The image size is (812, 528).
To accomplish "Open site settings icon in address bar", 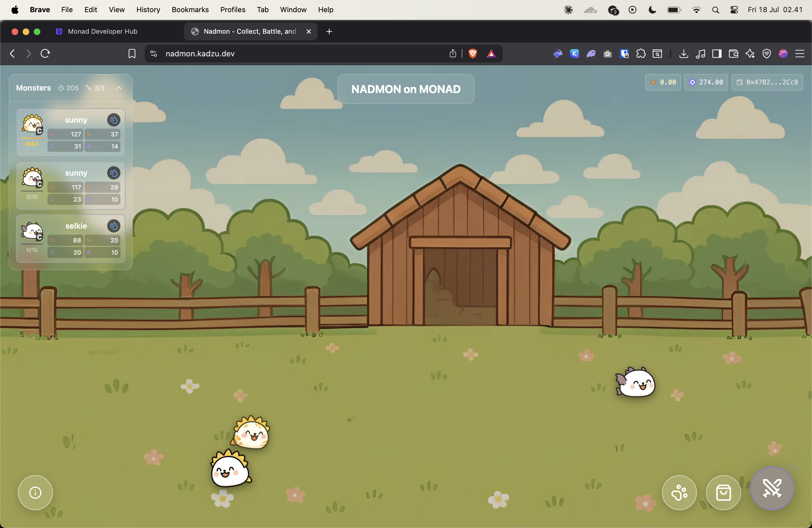I will pos(154,54).
